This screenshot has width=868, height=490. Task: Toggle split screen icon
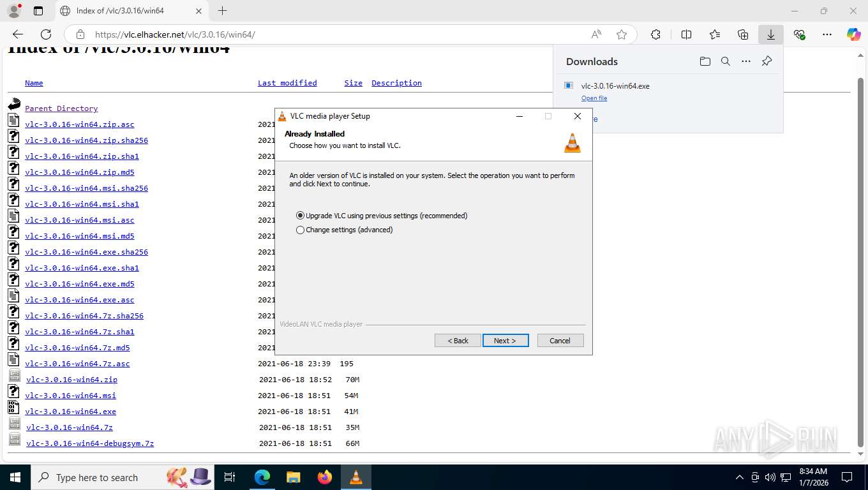[687, 34]
